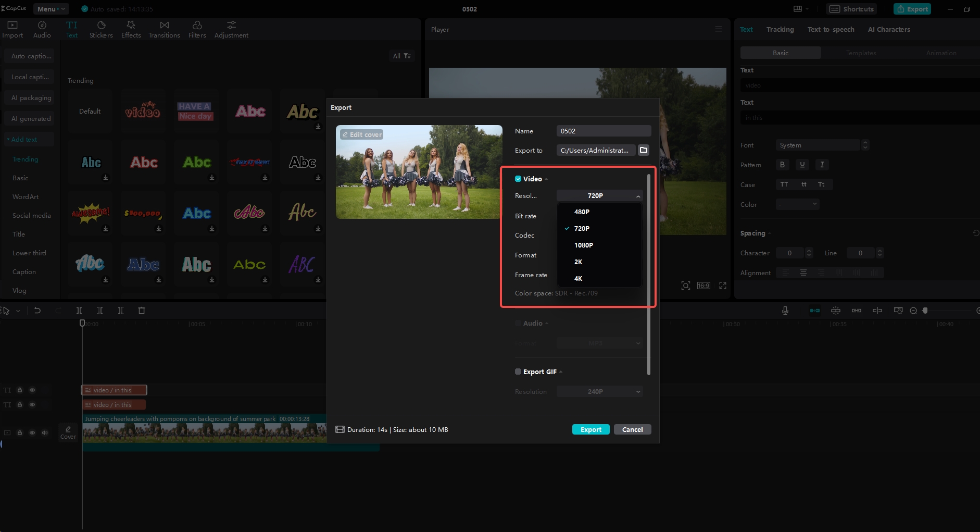Open the GIF 240P resolution dropdown
Screen dimensions: 980x532
[x=599, y=391]
